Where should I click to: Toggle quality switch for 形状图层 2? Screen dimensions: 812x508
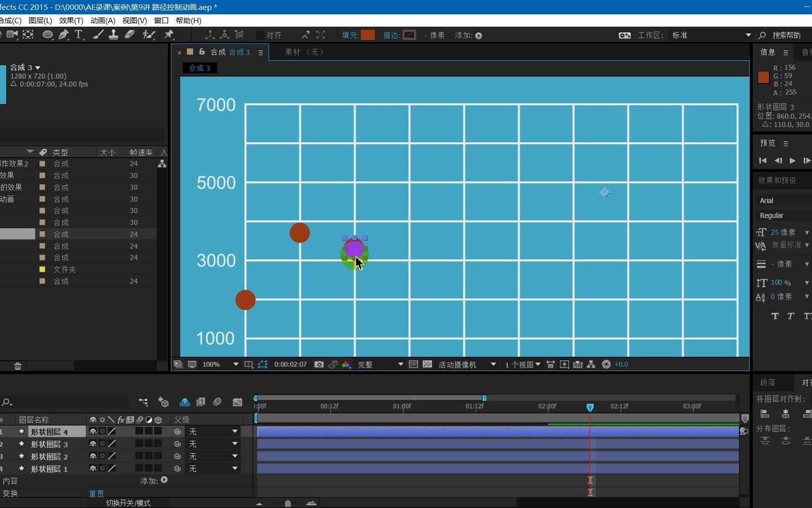[112, 456]
